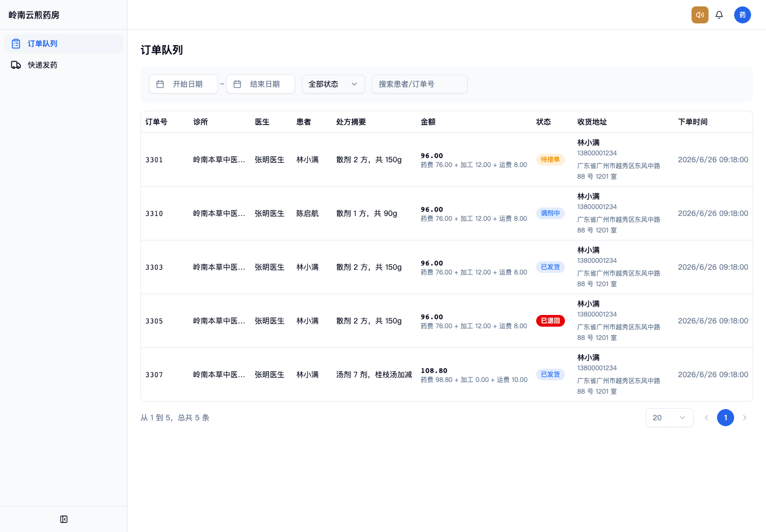Click the 96.00 amount in order 3301
766x532 pixels.
[432, 156]
